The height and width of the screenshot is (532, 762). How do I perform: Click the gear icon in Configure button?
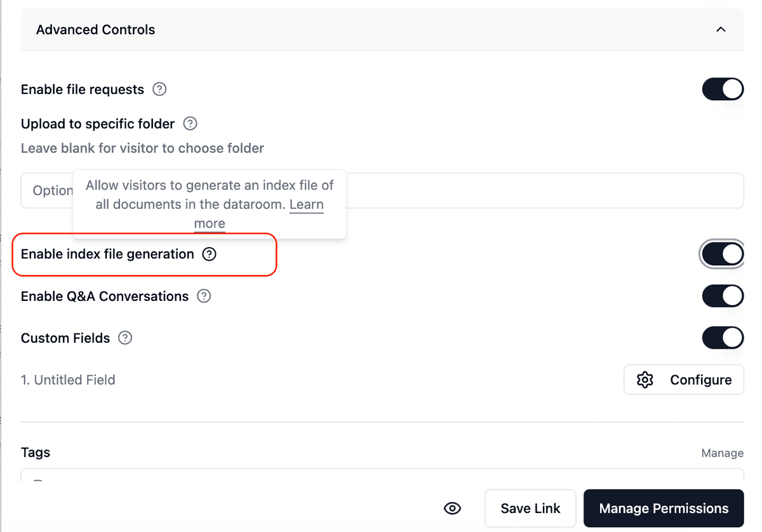click(x=645, y=380)
